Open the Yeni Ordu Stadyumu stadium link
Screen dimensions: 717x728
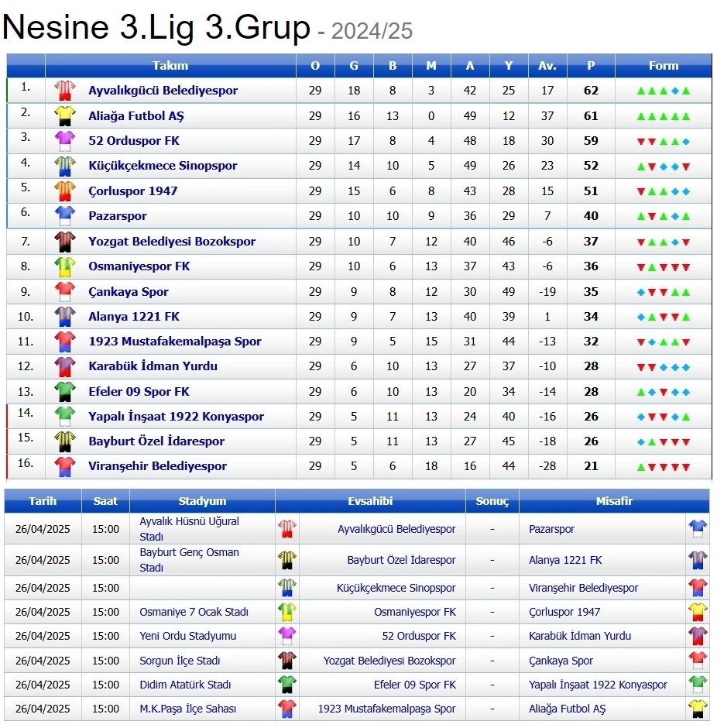click(188, 636)
